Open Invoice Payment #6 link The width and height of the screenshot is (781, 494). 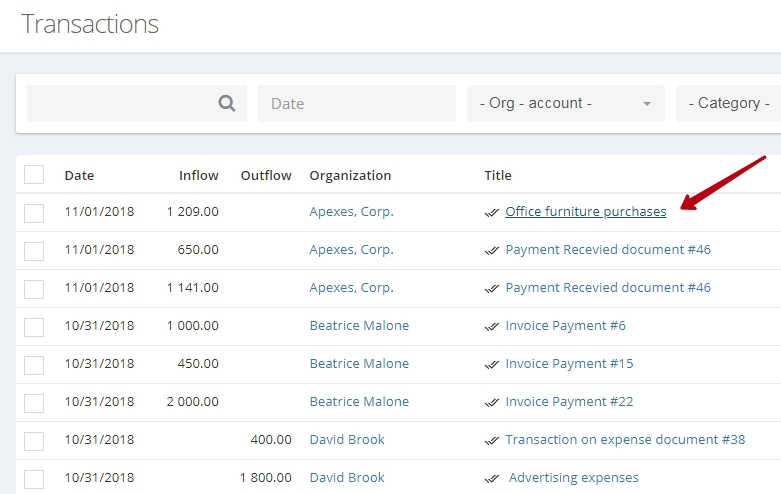tap(565, 326)
